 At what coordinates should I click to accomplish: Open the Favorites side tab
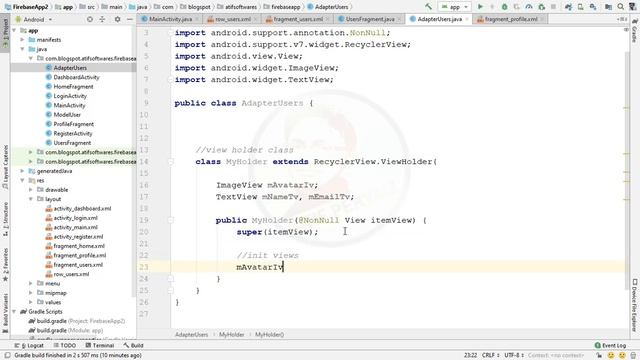pyautogui.click(x=5, y=264)
